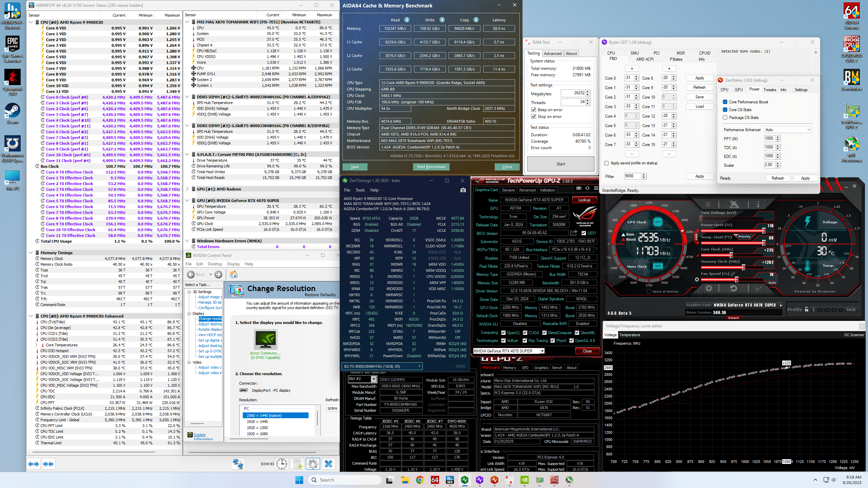The image size is (868, 488).
Task: Take ZenTimings screenshot with camera icon
Action: pyautogui.click(x=463, y=190)
